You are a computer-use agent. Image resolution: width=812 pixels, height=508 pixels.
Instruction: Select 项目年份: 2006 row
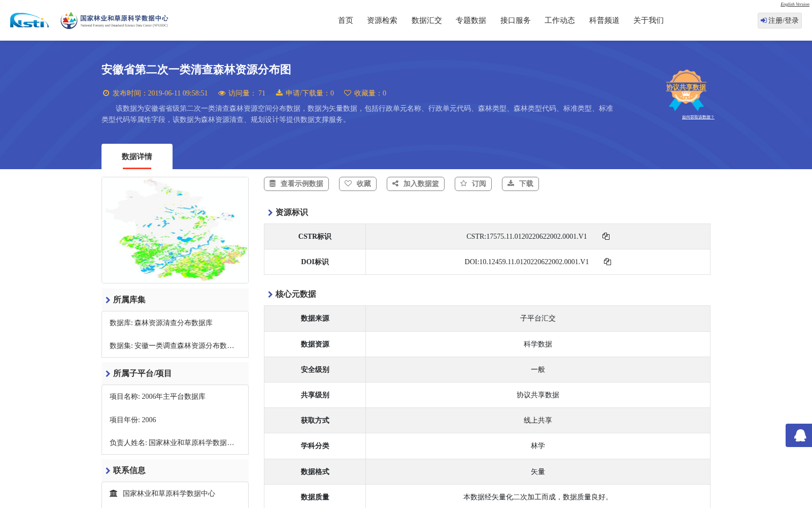click(133, 420)
